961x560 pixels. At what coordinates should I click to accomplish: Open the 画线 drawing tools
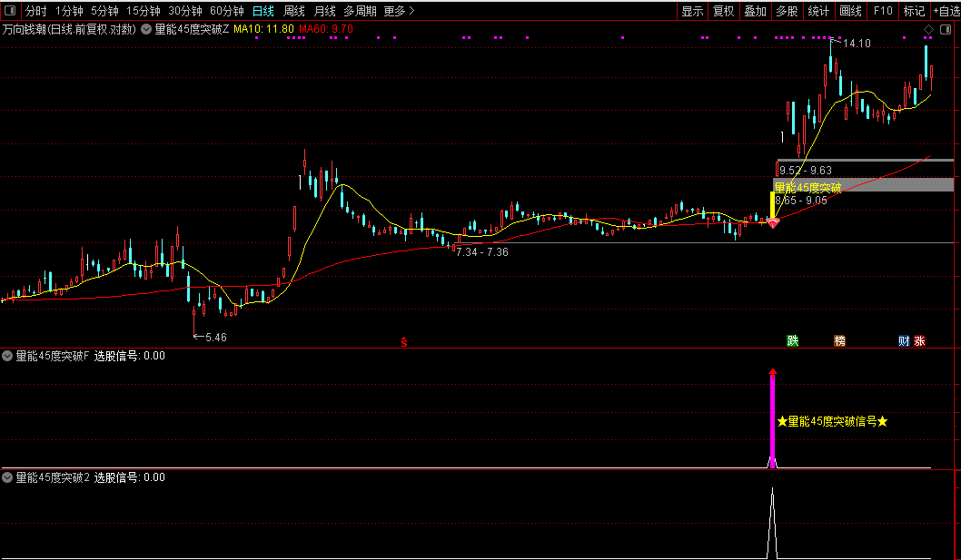coord(851,11)
